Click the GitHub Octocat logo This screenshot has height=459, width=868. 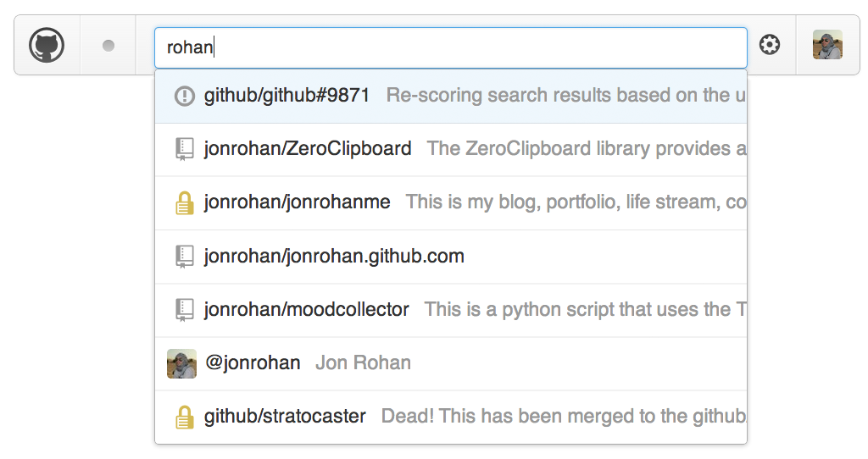(x=47, y=45)
